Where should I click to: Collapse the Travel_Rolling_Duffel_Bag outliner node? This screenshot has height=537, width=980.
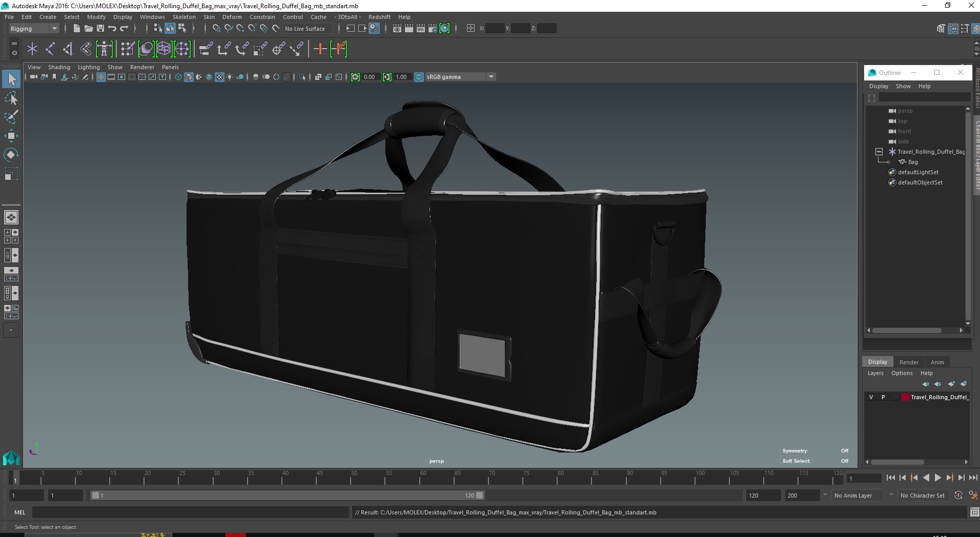[x=879, y=152]
